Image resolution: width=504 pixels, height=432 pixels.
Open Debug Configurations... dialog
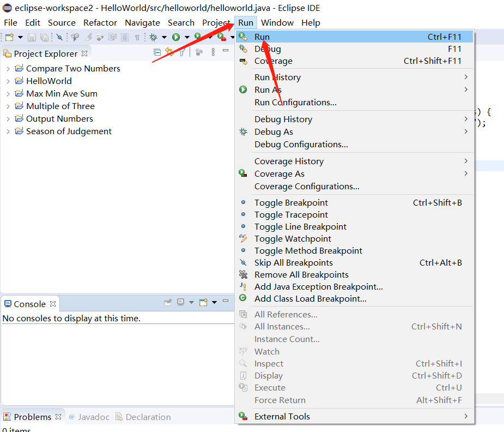tap(354, 145)
